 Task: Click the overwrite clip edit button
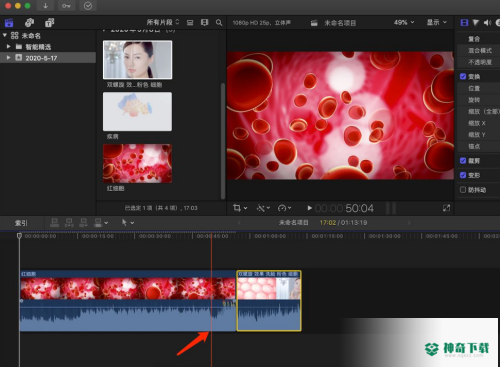click(98, 223)
